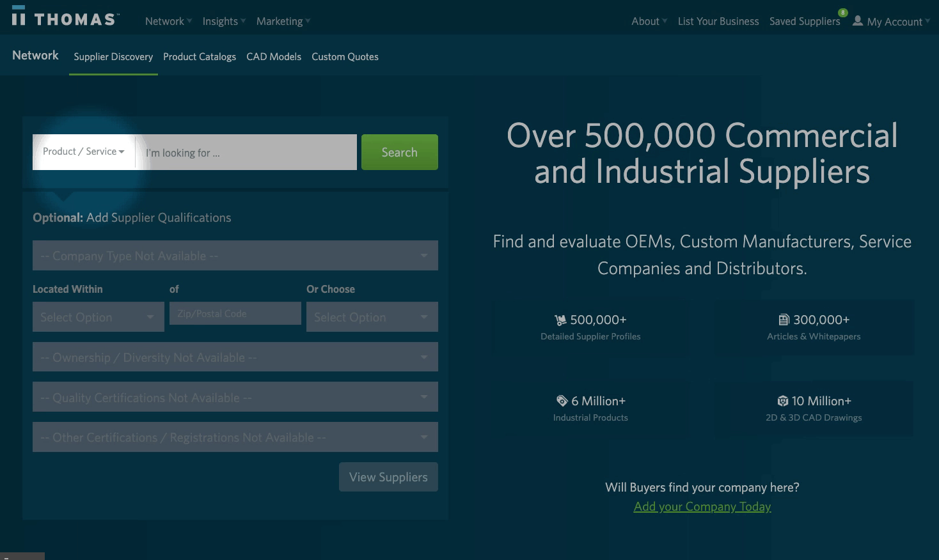
Task: Expand the Quality Certifications dropdown
Action: point(235,398)
